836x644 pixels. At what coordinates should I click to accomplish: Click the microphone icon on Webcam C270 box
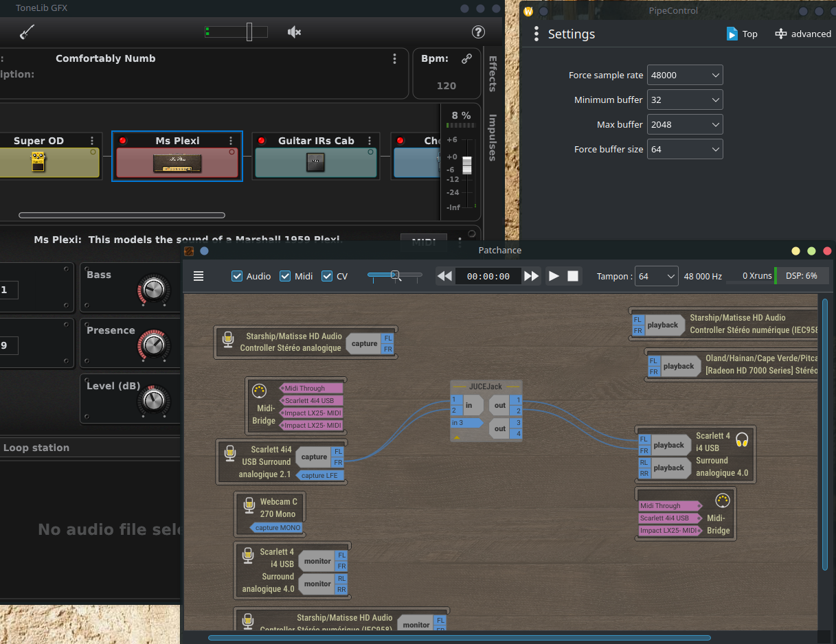249,505
